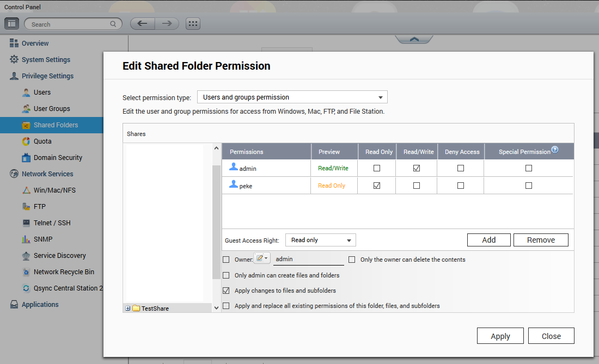Open Users in Privilege Settings
This screenshot has height=364, width=599.
(42, 92)
